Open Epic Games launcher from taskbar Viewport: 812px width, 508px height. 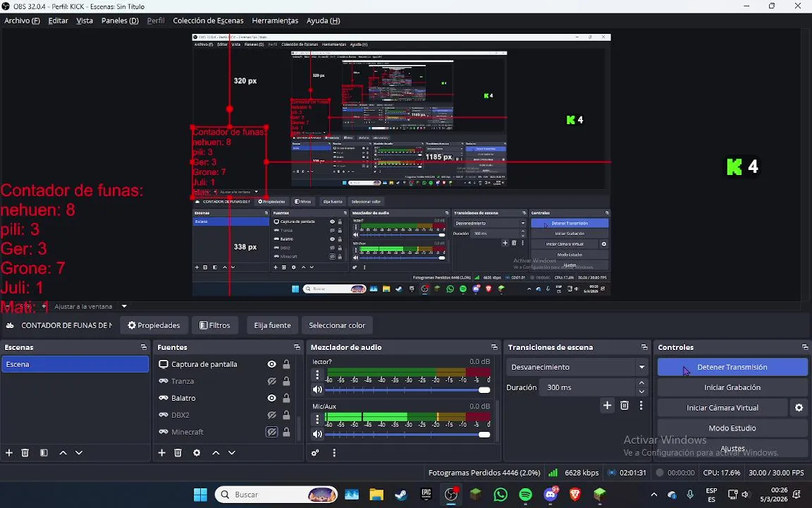[x=426, y=495]
